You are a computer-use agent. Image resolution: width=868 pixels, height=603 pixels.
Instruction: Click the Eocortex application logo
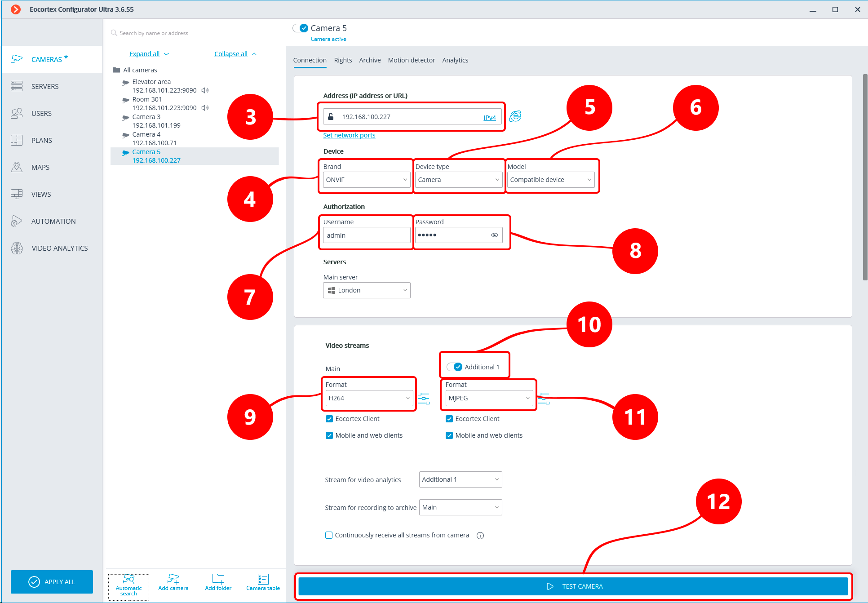tap(16, 9)
